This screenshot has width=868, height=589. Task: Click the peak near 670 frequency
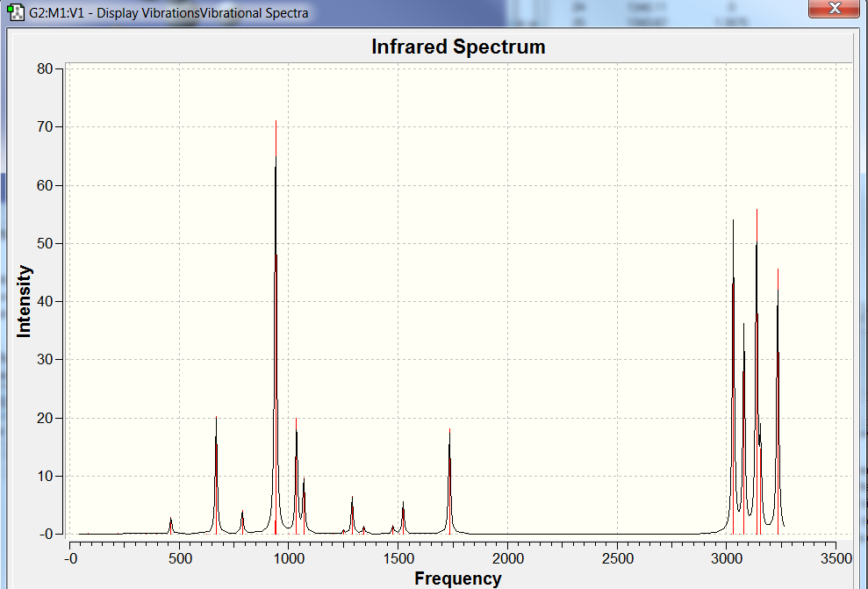(216, 475)
